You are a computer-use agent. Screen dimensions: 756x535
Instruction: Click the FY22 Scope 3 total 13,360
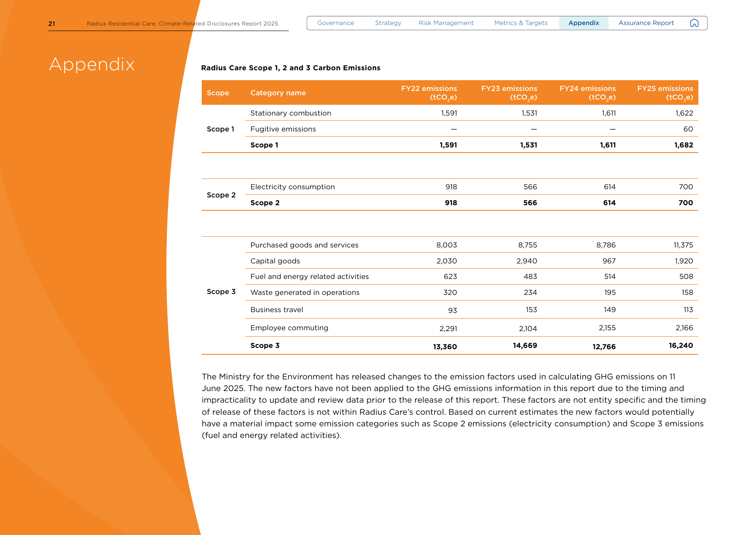(445, 347)
